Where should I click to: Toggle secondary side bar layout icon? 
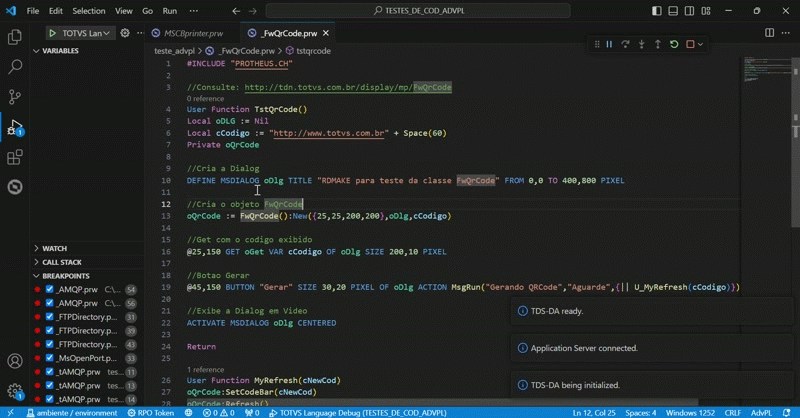click(x=689, y=11)
